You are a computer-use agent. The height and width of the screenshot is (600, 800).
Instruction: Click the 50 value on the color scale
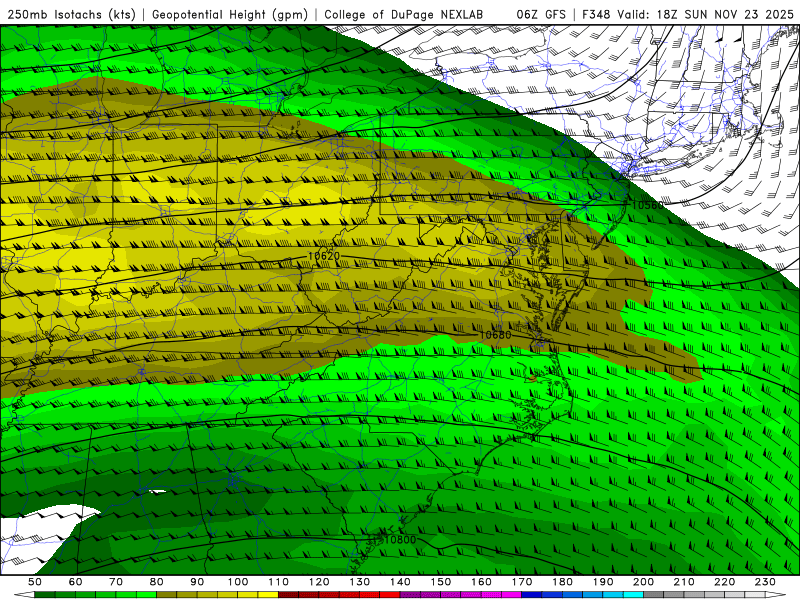point(35,582)
